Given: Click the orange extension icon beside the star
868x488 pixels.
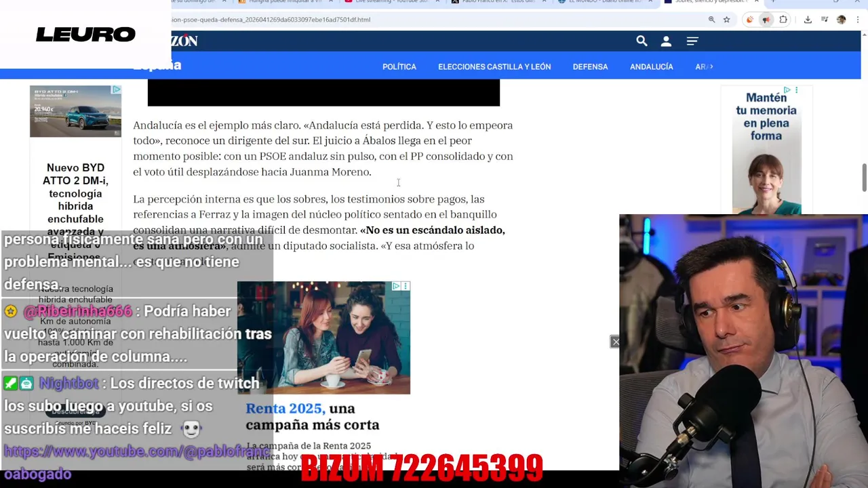Looking at the screenshot, I should (749, 20).
